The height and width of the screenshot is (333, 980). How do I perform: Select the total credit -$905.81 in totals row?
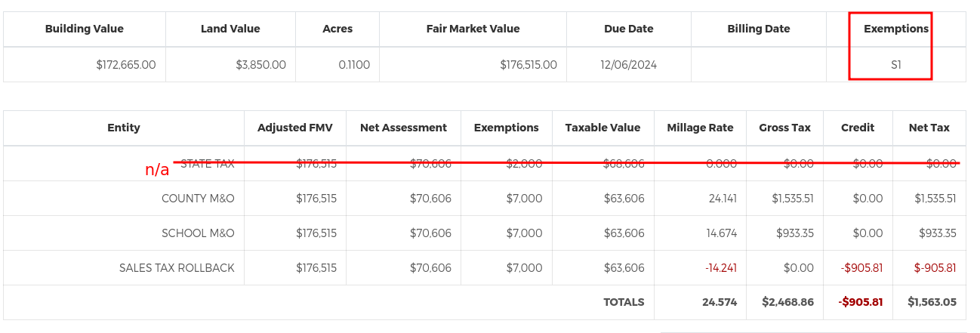[x=860, y=302]
